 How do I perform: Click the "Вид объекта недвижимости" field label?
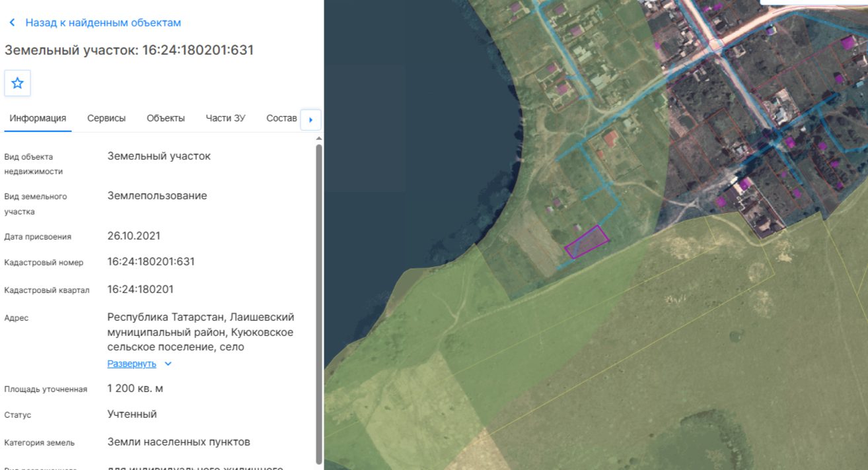pos(34,164)
